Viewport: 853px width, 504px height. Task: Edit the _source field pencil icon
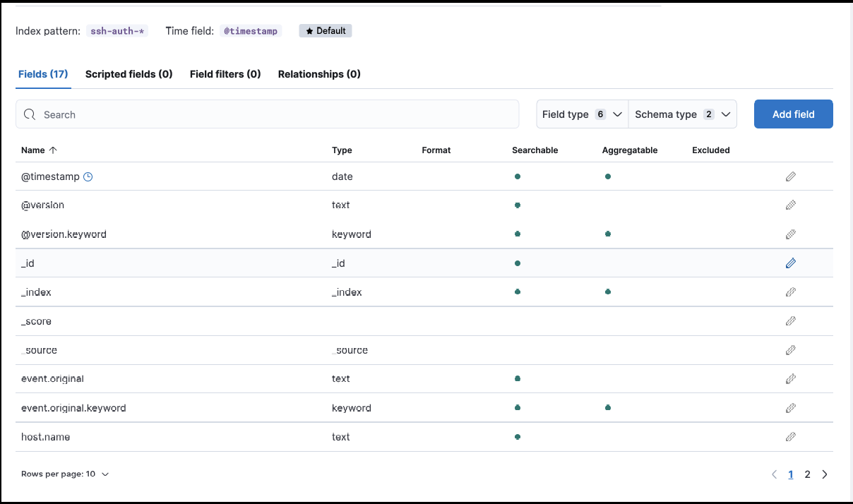point(791,350)
